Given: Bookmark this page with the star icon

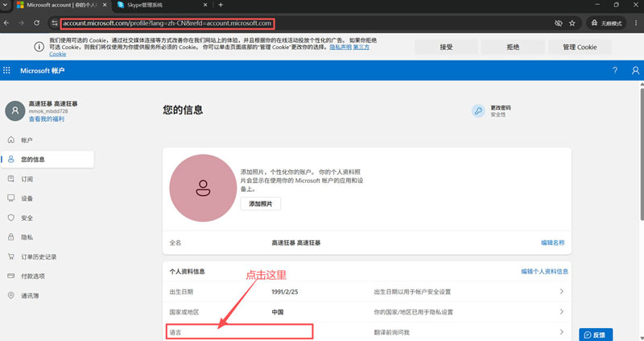Looking at the screenshot, I should 572,23.
